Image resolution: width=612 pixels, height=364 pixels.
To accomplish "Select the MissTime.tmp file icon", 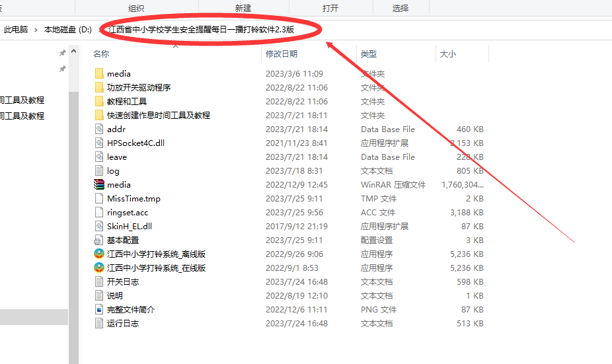I will tap(99, 198).
